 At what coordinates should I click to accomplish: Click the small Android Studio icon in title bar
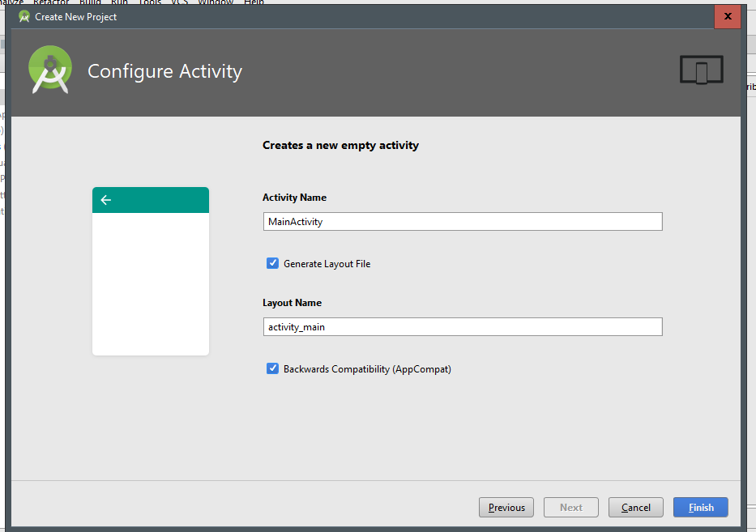[x=24, y=17]
